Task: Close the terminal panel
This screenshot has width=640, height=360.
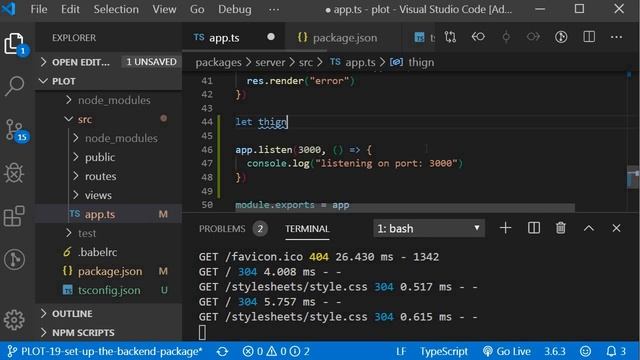Action: click(x=616, y=228)
